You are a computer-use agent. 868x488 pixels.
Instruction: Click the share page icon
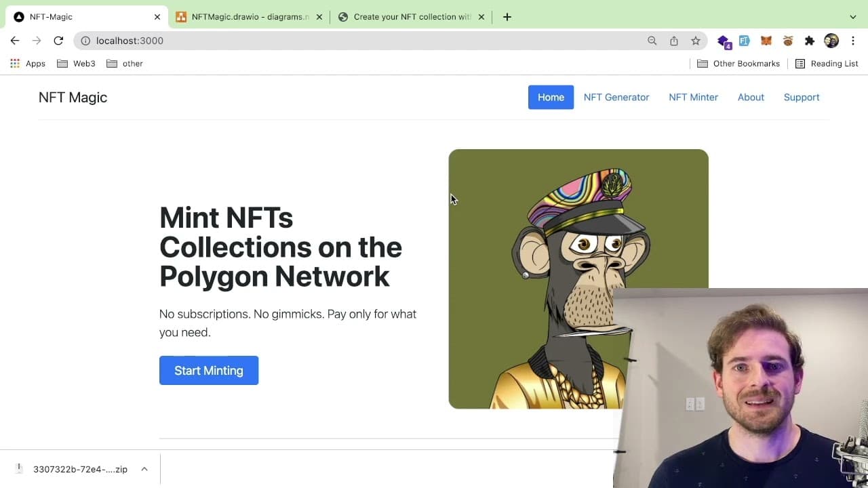[x=674, y=41]
